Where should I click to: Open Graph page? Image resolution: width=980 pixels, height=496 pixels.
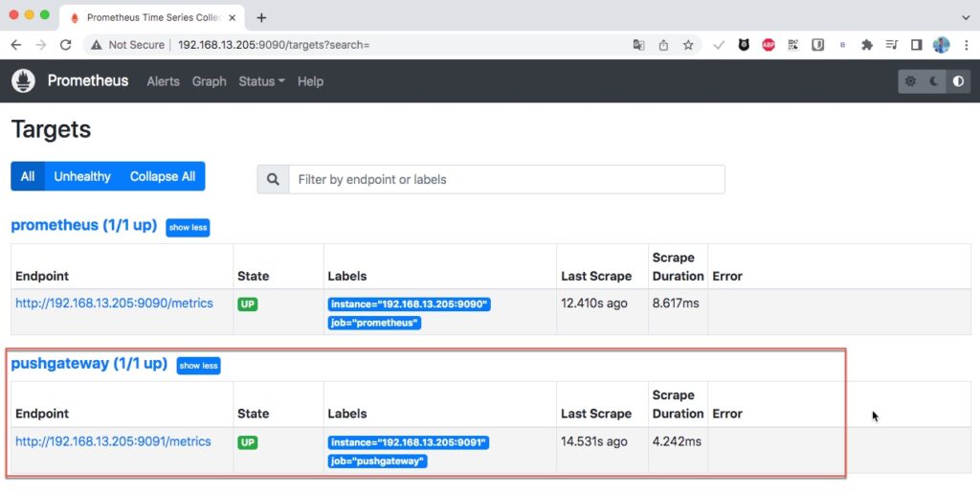(210, 81)
